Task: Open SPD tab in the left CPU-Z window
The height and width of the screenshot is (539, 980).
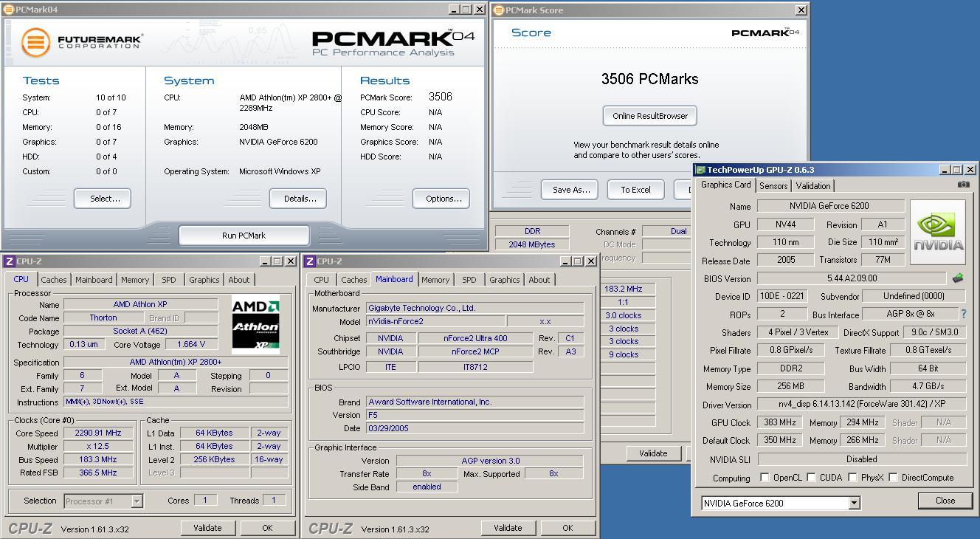Action: (169, 280)
